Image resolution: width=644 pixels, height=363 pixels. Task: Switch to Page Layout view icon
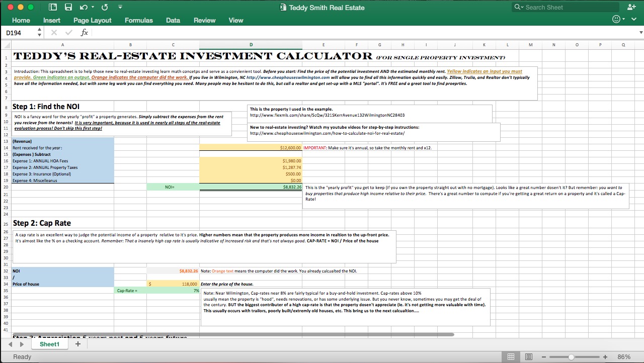529,356
